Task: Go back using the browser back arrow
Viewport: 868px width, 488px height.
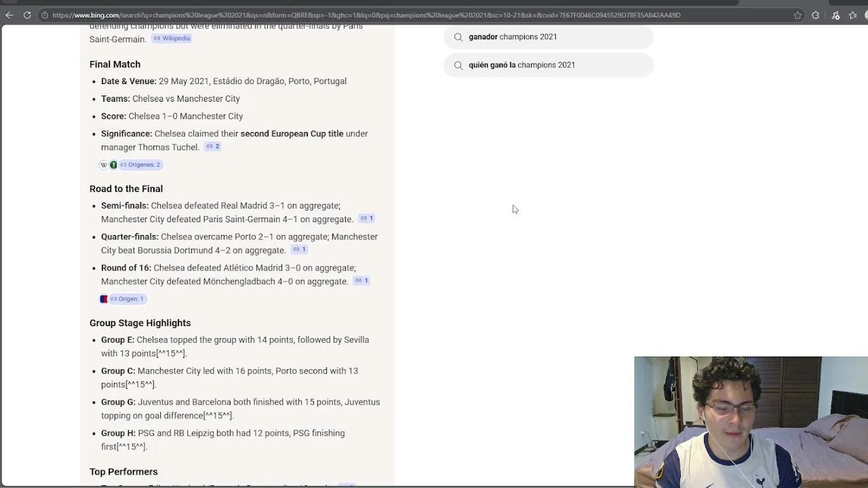Action: click(9, 15)
